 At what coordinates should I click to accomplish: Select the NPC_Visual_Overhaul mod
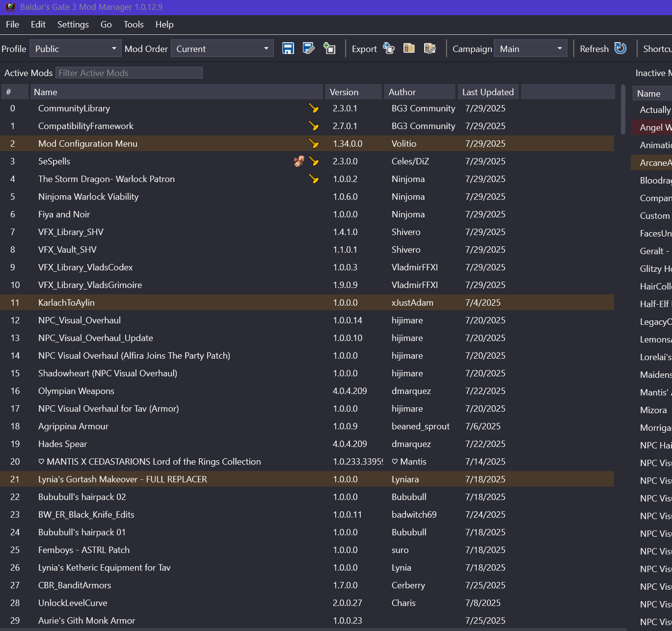click(307, 320)
